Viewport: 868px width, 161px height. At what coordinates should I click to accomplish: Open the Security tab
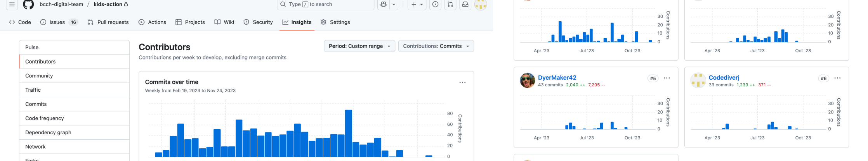click(x=258, y=22)
